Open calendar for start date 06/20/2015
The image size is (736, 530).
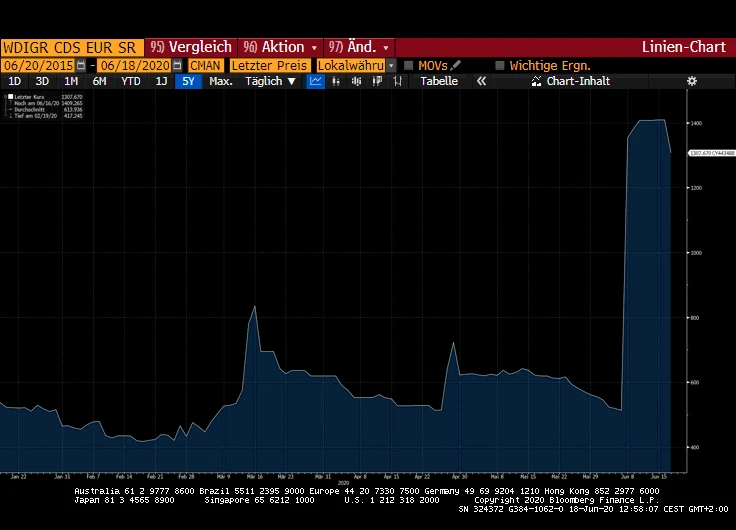pyautogui.click(x=82, y=65)
